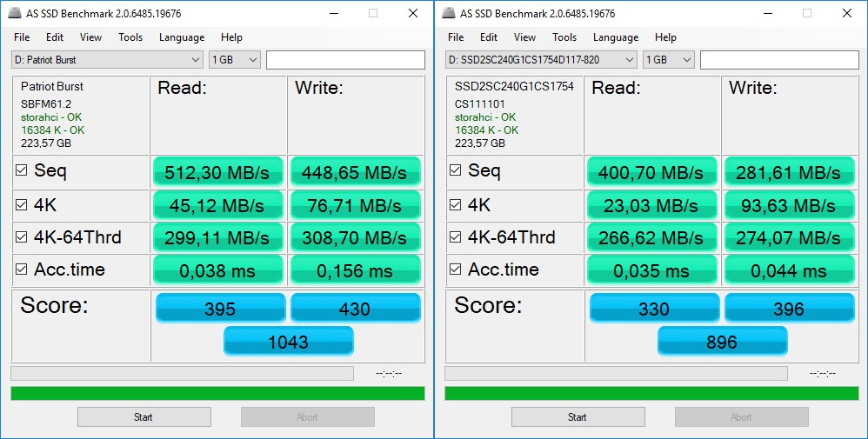Click Start button in SSD2SC240G window
This screenshot has height=439, width=868.
pyautogui.click(x=578, y=417)
